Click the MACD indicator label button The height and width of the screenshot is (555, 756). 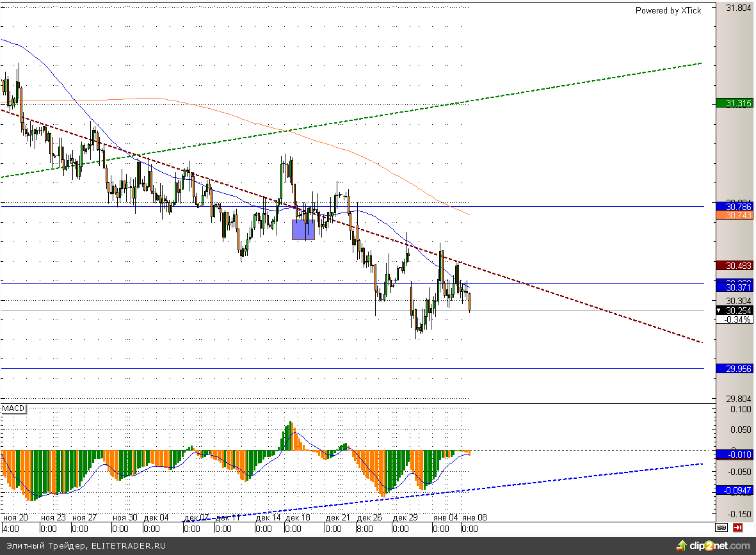[13, 408]
